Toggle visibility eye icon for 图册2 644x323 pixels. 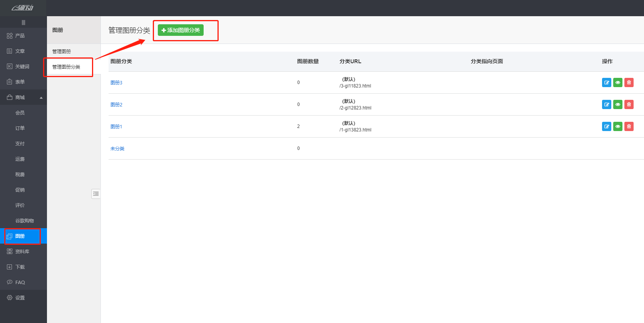point(617,104)
